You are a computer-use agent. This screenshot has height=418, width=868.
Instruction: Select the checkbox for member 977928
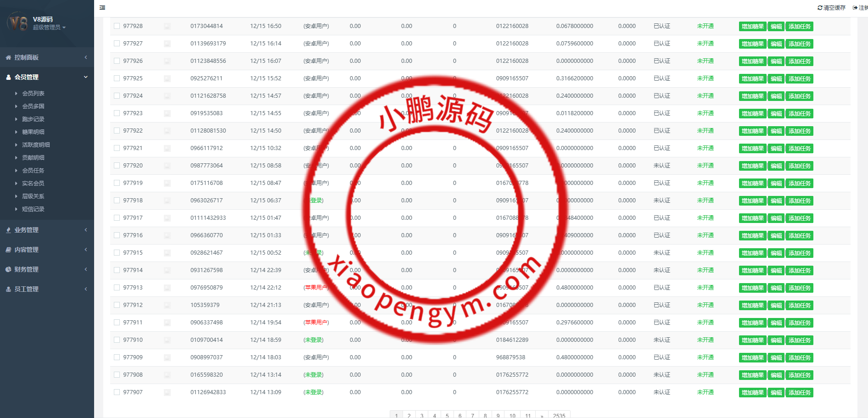coord(117,26)
